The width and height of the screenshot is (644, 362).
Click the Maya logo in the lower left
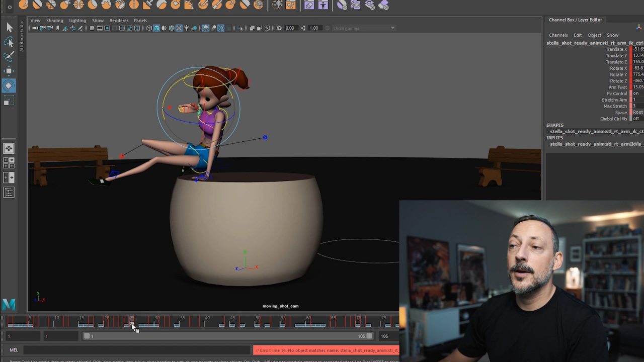tap(8, 304)
